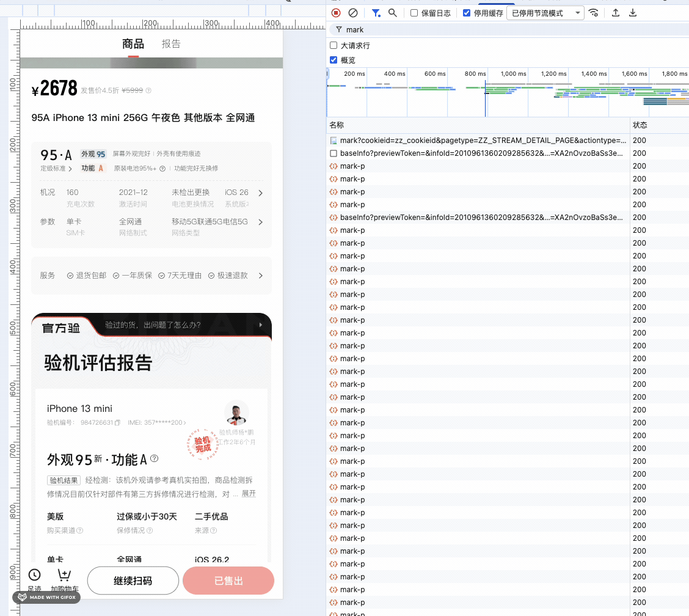Search within network requests
This screenshot has width=689, height=616.
392,12
